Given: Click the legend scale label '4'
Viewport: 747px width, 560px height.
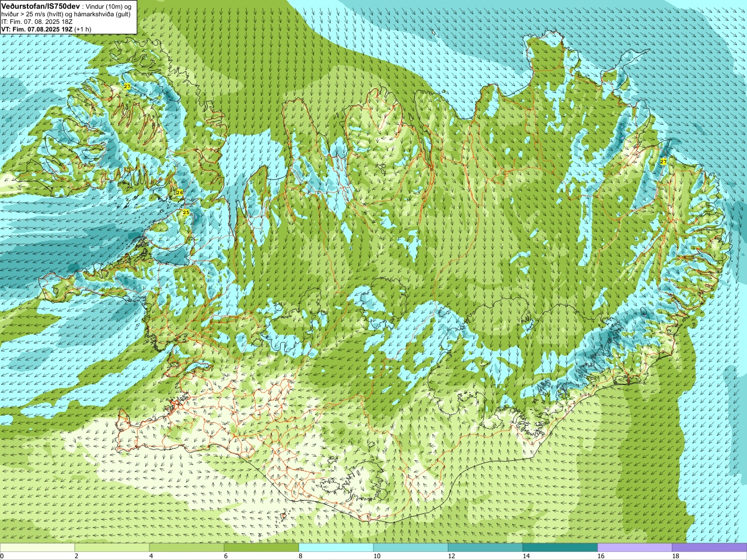Looking at the screenshot, I should point(151,556).
